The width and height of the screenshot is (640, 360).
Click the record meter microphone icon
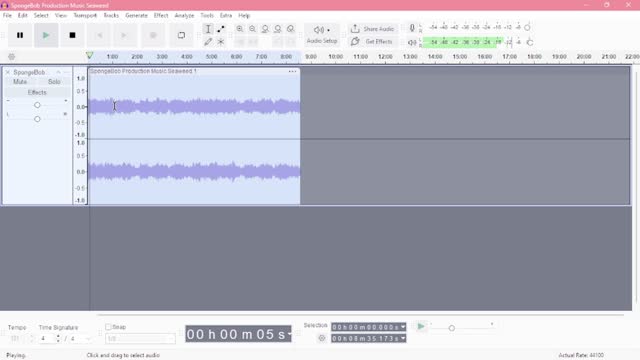click(412, 28)
